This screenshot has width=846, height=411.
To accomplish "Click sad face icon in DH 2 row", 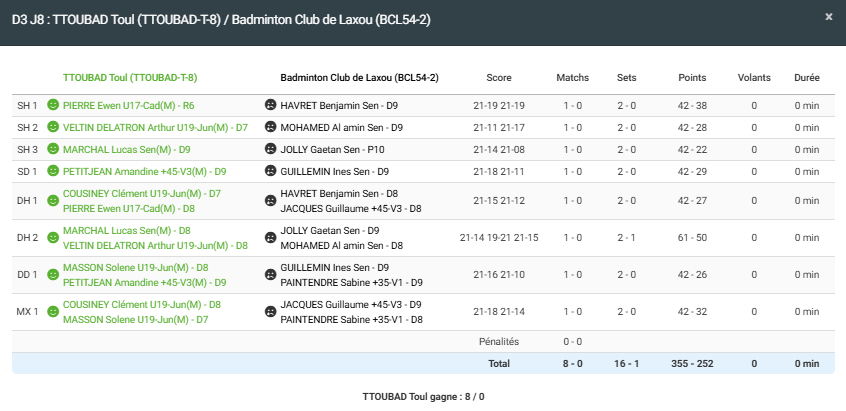I will (270, 237).
